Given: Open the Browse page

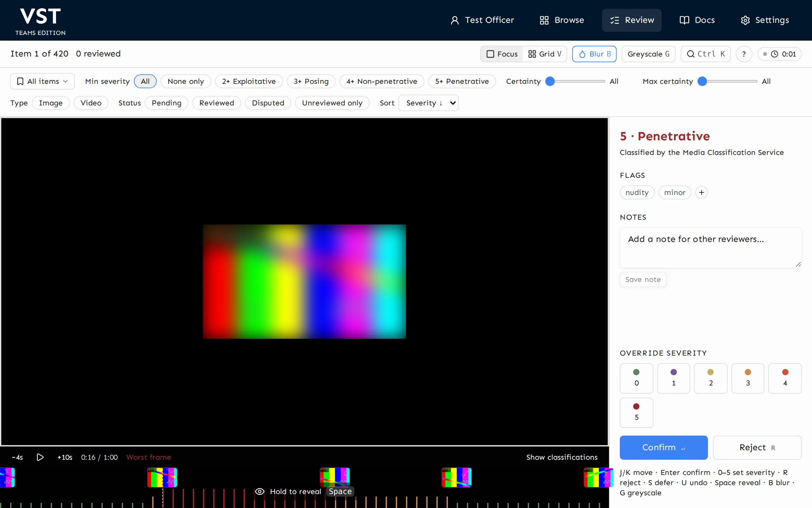Looking at the screenshot, I should pos(562,20).
